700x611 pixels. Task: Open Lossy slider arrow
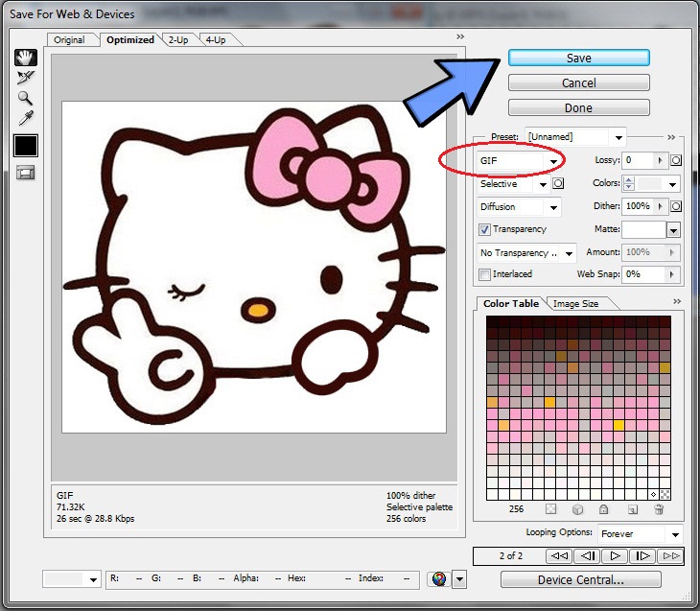[661, 160]
